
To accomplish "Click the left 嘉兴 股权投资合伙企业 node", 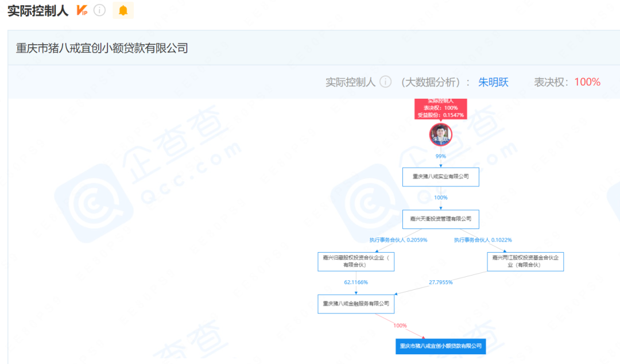I will (x=356, y=261).
